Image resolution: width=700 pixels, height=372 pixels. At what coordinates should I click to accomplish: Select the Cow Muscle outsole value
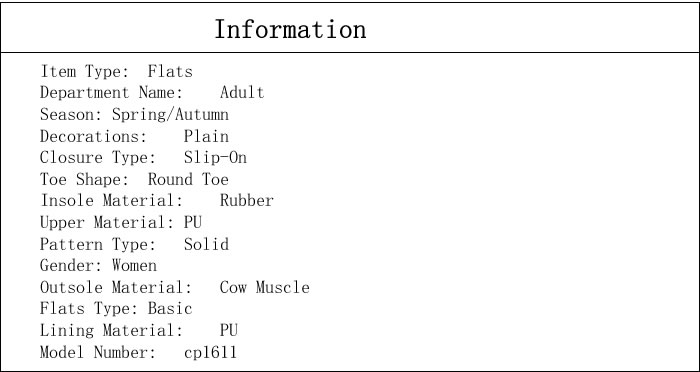point(264,287)
